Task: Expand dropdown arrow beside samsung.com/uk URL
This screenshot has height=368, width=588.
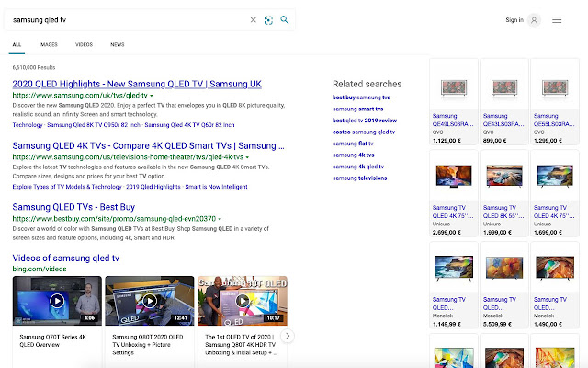Action: pos(152,96)
